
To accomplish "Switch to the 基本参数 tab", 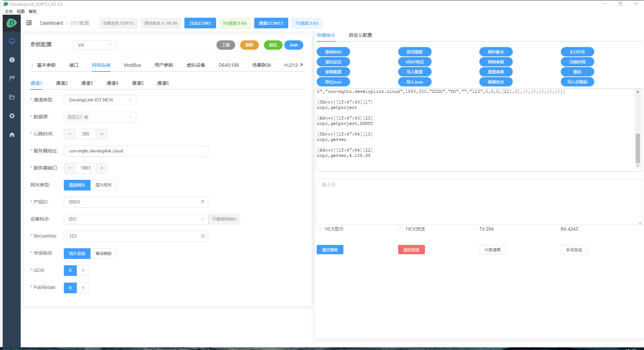I will pos(46,65).
